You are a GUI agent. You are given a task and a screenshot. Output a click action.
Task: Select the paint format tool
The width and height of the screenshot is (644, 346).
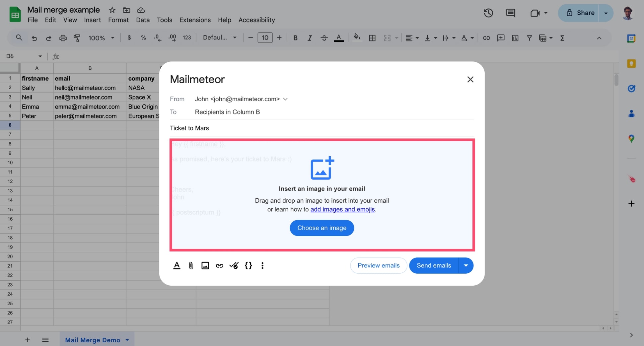[x=77, y=38]
